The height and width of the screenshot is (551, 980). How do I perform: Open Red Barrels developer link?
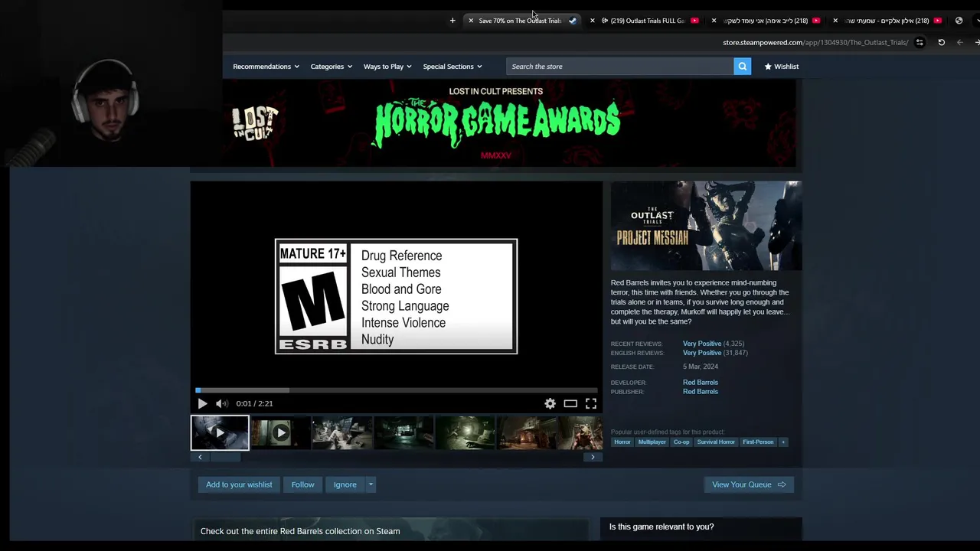point(701,383)
